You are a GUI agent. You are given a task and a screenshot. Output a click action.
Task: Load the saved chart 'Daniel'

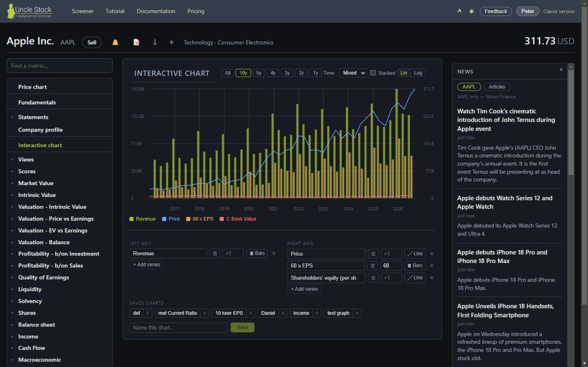click(268, 313)
